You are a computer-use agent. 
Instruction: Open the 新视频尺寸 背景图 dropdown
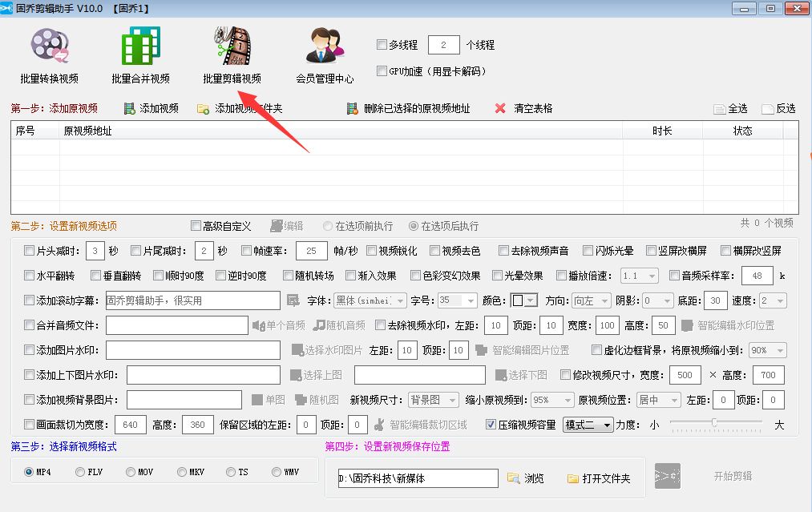[x=434, y=400]
